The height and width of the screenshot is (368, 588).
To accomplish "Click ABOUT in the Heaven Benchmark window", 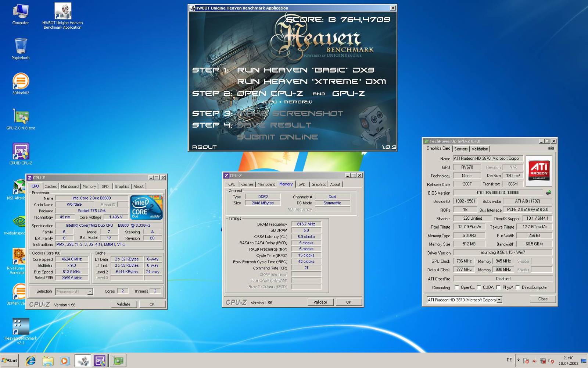I will tap(204, 147).
